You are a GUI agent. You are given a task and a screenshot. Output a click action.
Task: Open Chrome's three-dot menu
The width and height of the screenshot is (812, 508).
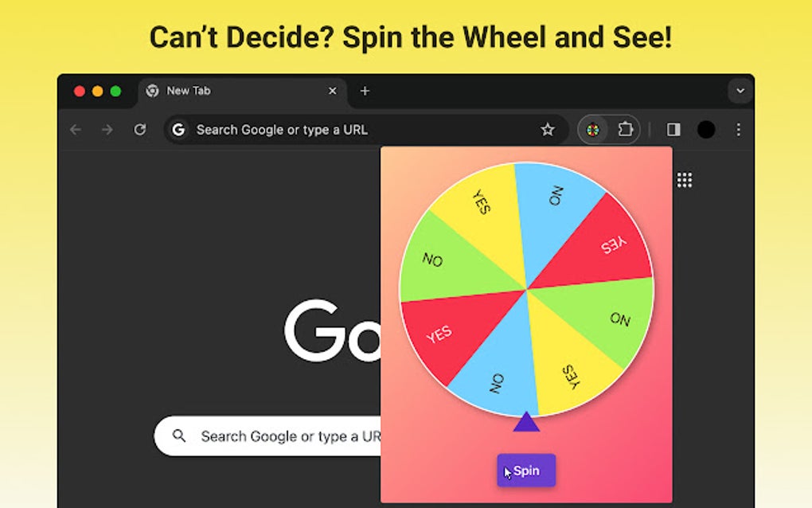coord(738,129)
